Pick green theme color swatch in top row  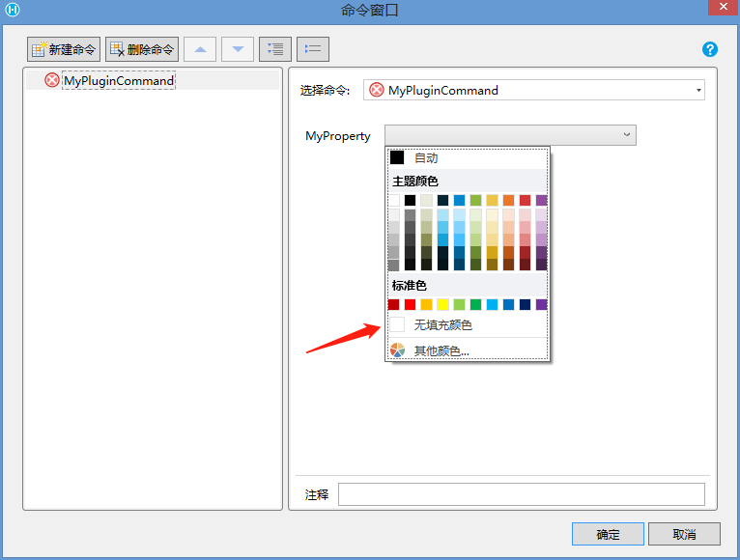click(475, 200)
